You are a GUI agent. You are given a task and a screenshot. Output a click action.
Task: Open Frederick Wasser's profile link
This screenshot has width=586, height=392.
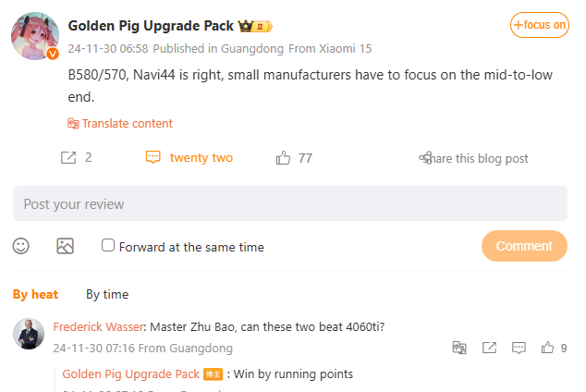(99, 326)
